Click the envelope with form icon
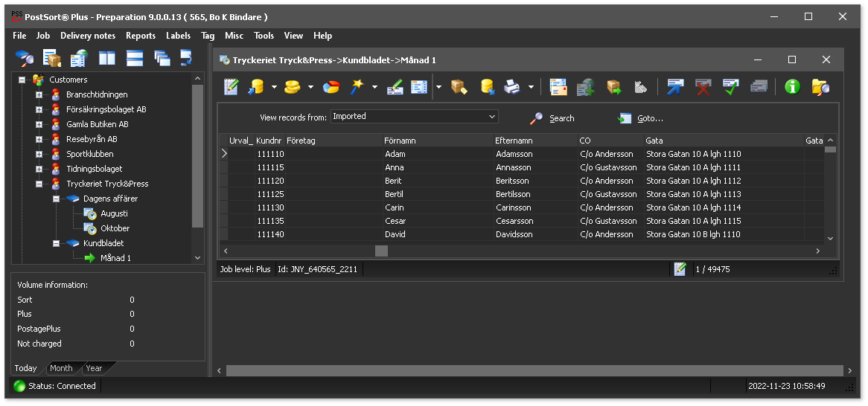The height and width of the screenshot is (406, 868). (x=558, y=87)
